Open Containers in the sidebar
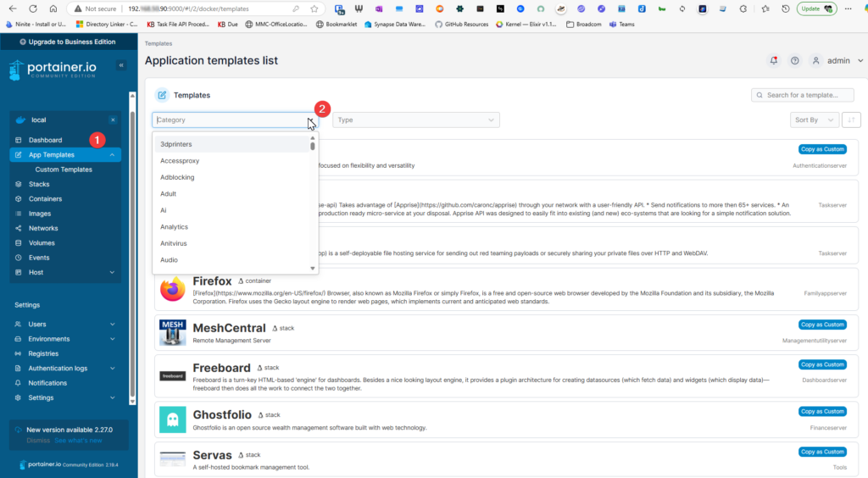 click(45, 199)
